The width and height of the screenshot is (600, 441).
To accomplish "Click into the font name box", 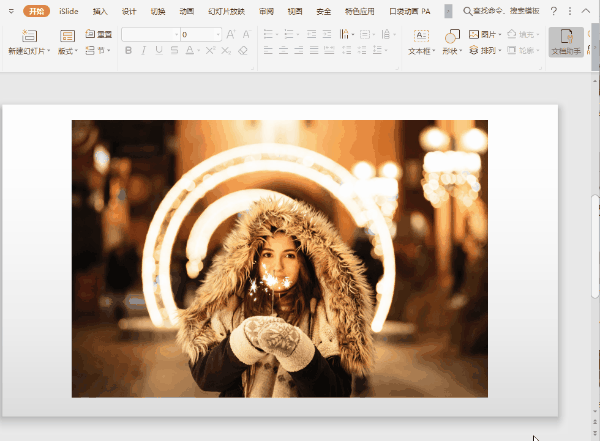I will click(x=148, y=34).
